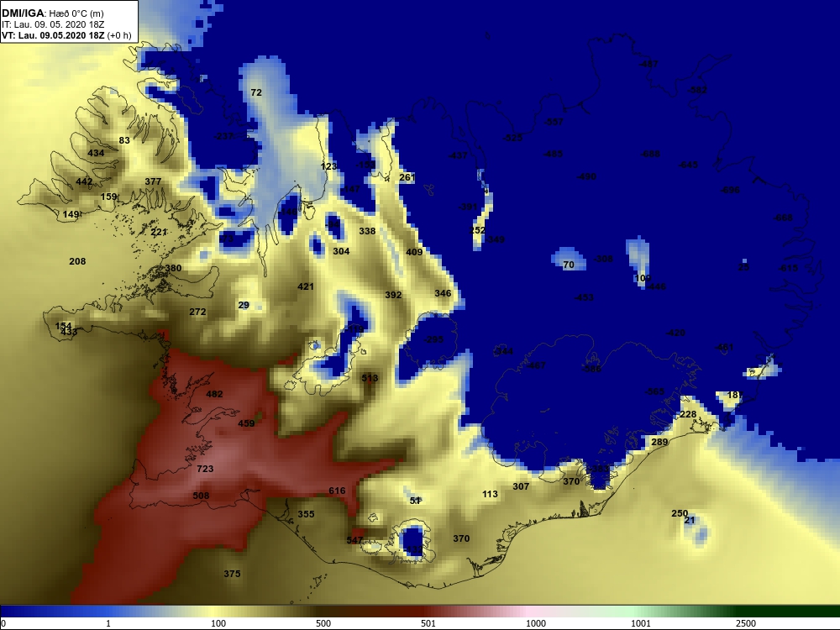This screenshot has width=840, height=630.
Task: Click the map value '377'
Action: tap(153, 181)
